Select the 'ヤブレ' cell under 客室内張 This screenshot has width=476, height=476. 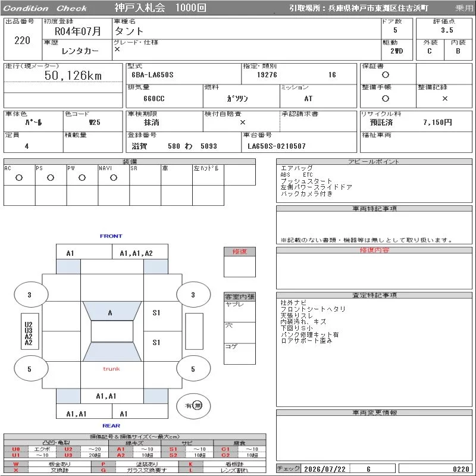click(240, 311)
